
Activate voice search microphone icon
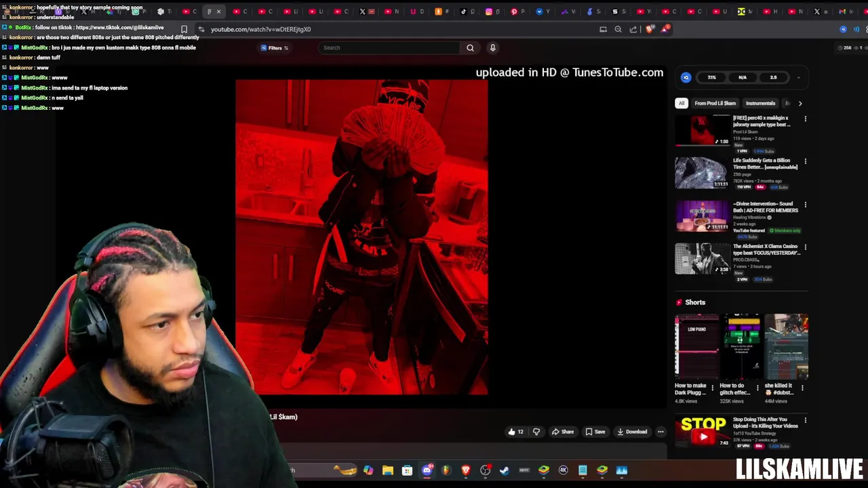493,47
